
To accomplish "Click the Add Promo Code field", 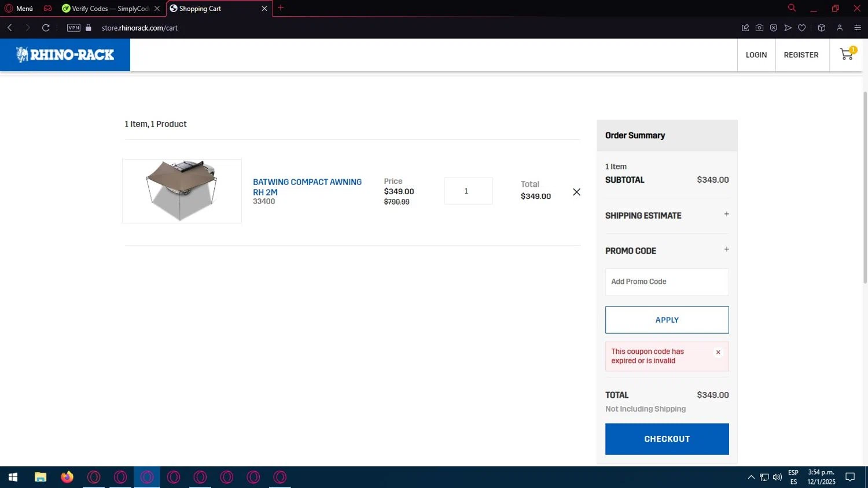I will tap(667, 282).
